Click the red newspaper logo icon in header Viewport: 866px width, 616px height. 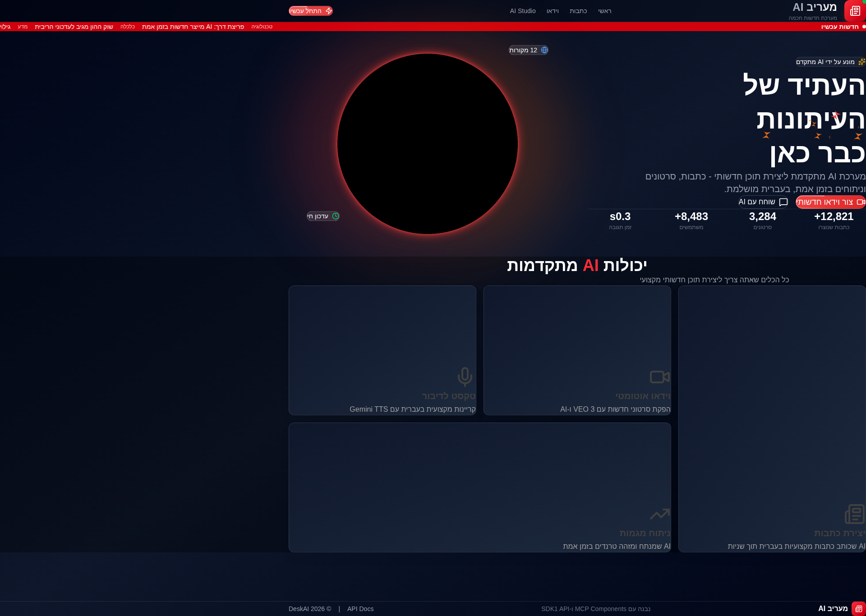855,11
